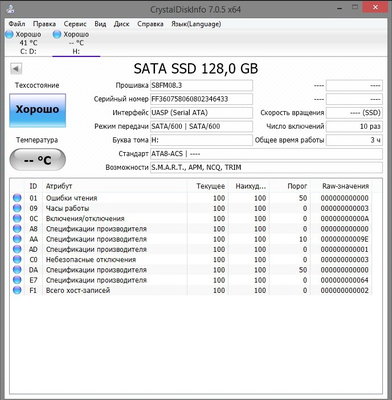Viewport: 392px width, 400px height.
Task: Select the Небезопасные отключения attribute text
Action: point(91,260)
